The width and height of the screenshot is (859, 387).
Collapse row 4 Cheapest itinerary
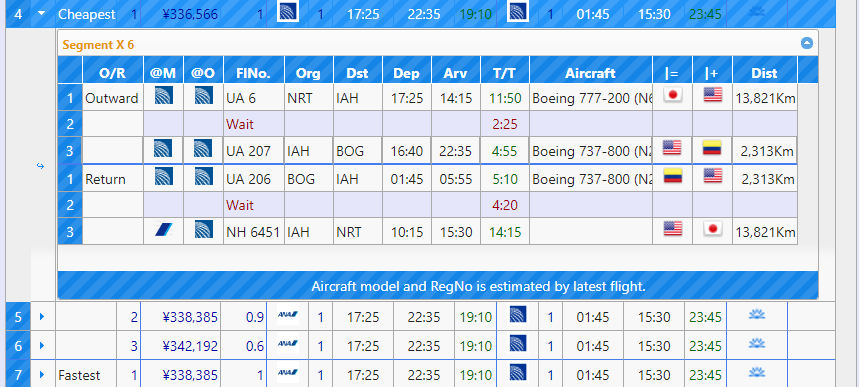click(42, 14)
